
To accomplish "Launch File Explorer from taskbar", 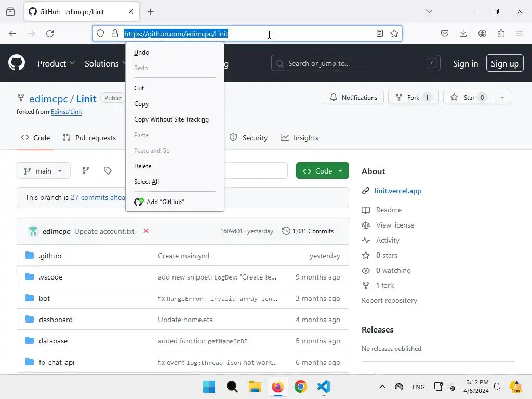I will 255,387.
